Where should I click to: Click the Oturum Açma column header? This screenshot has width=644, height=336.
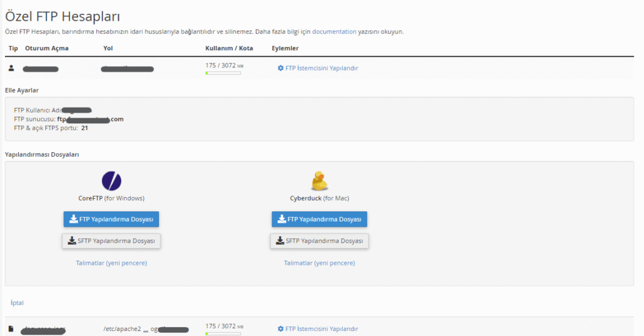47,48
